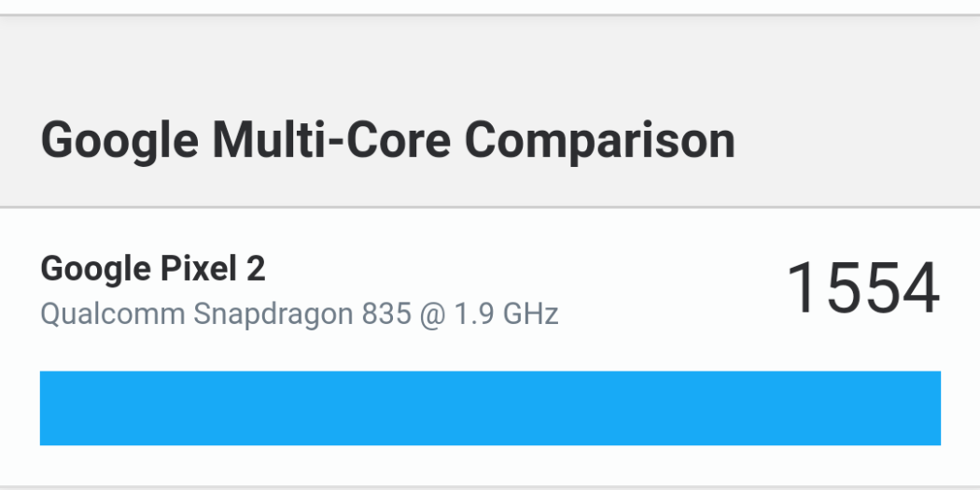Click the word "Comparison" in the heading
The image size is (980, 490).
pos(600,140)
